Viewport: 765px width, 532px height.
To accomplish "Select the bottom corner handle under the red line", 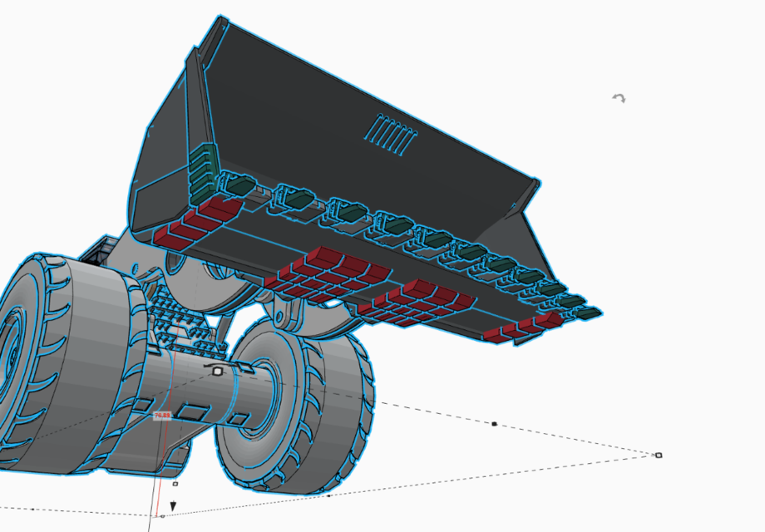I will click(x=162, y=516).
